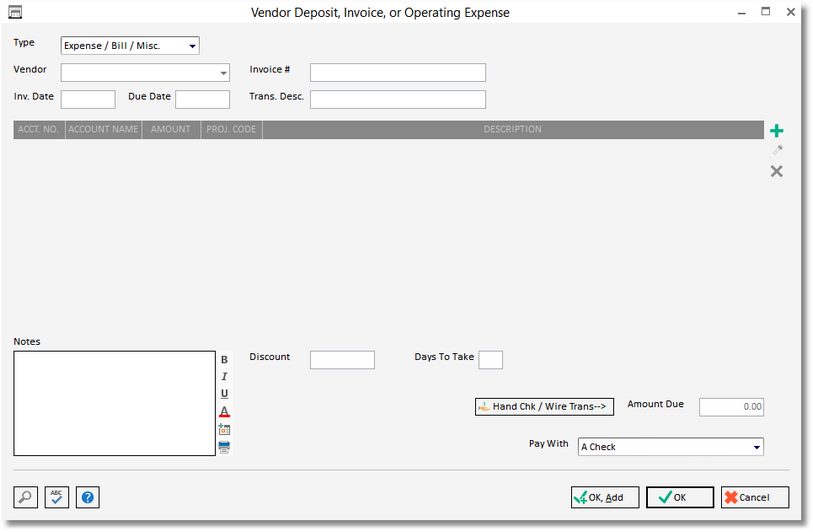This screenshot has height=532, width=813.
Task: Click Hand Chk / Wire Trans button
Action: [x=544, y=407]
